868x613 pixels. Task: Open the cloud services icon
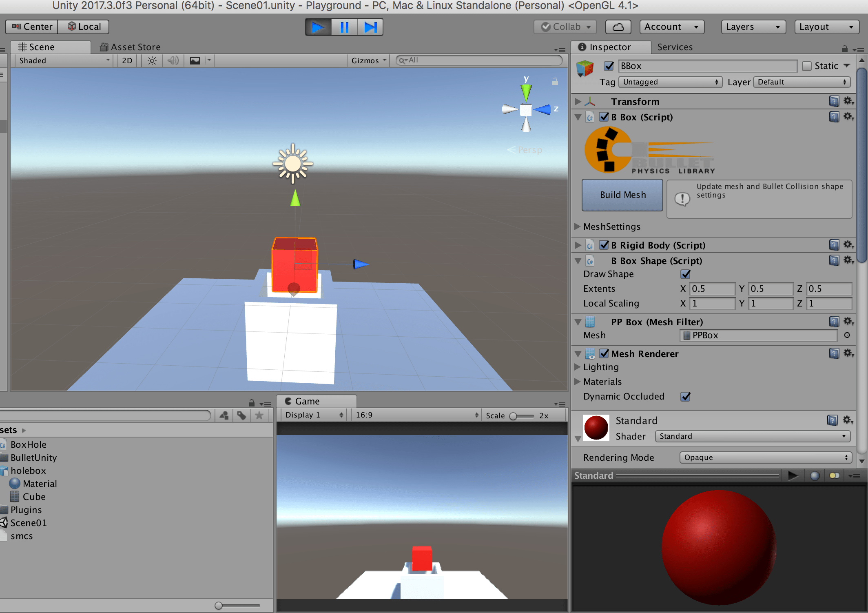[x=618, y=27]
